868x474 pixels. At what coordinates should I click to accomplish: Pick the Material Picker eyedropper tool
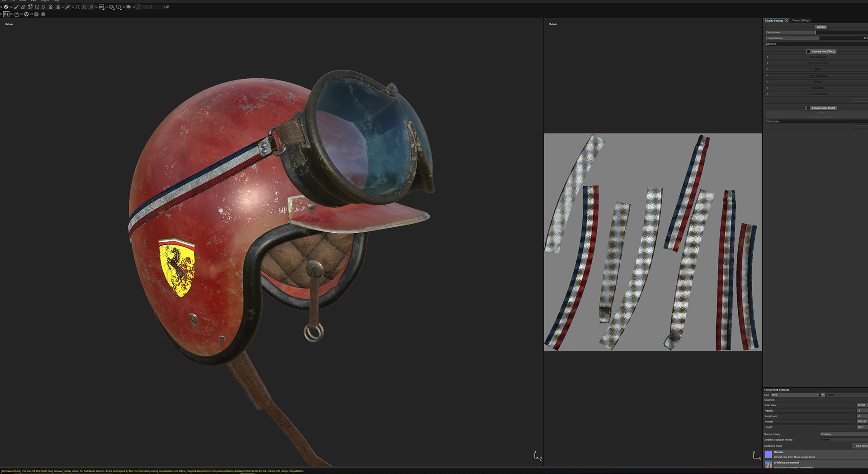pos(67,7)
